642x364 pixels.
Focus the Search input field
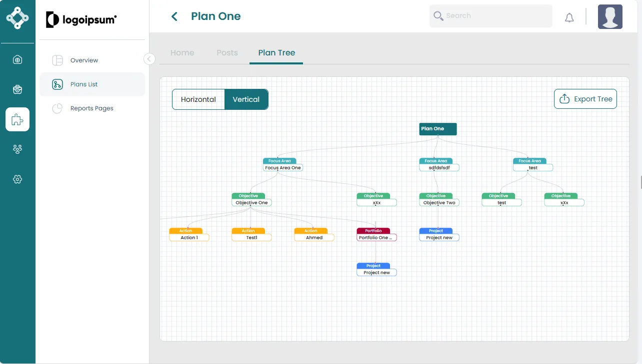(x=491, y=16)
